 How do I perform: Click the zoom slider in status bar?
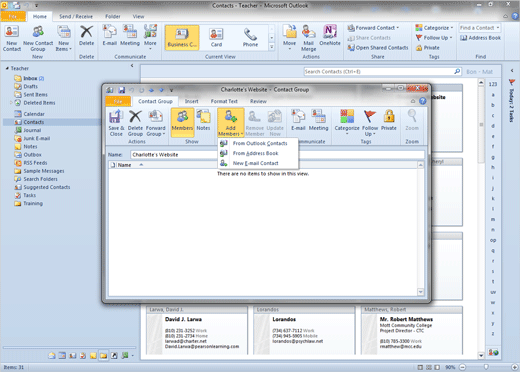tap(486, 367)
